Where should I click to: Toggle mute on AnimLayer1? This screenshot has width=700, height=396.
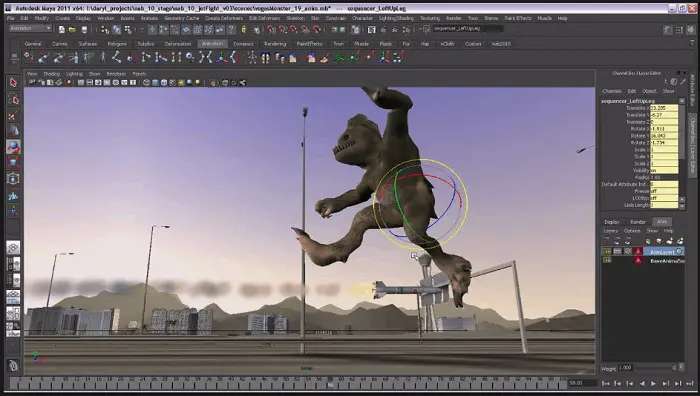[617, 252]
